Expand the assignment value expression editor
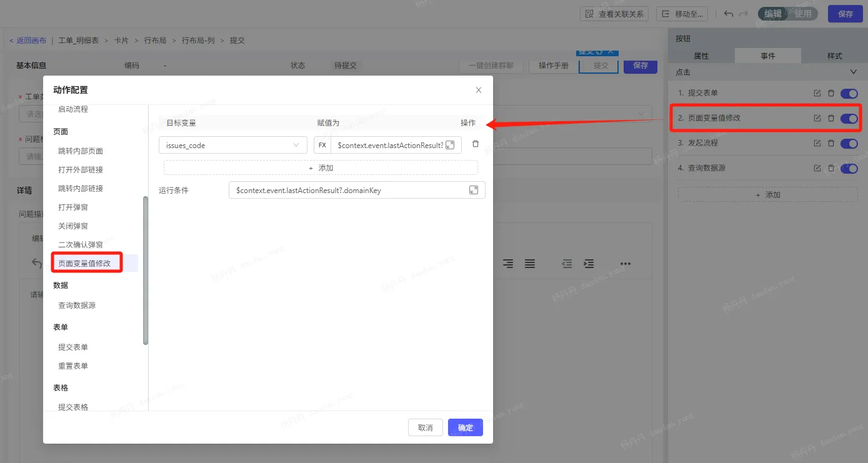The image size is (868, 463). point(450,145)
